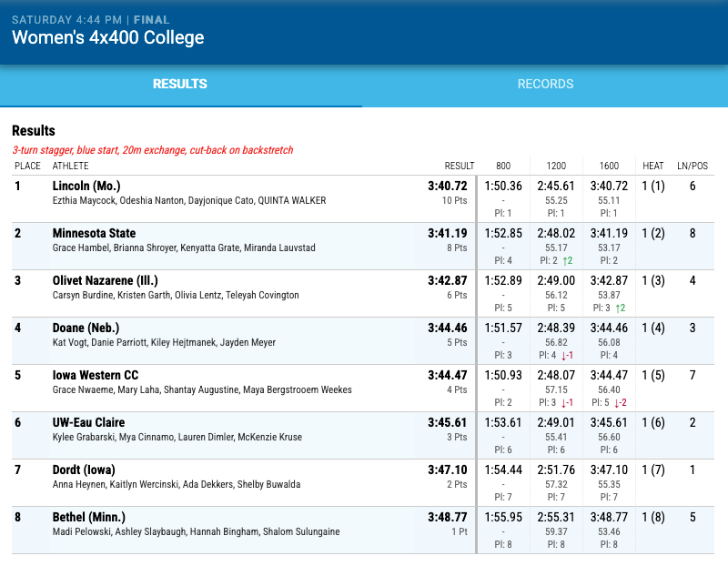This screenshot has width=728, height=566.
Task: Click Bethel's 1 Pt score
Action: click(x=460, y=532)
